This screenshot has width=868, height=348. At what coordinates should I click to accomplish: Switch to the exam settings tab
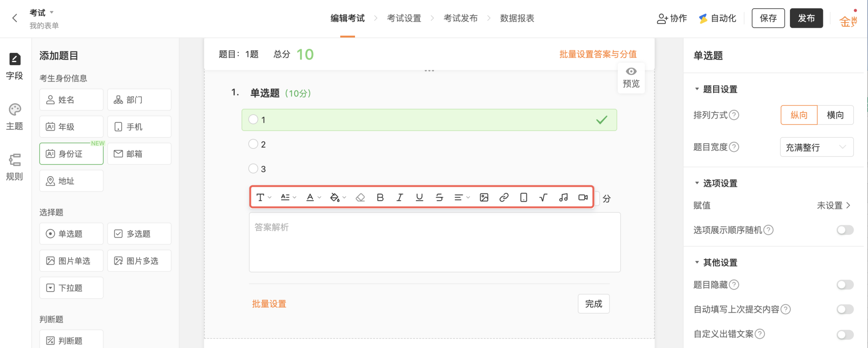point(404,18)
